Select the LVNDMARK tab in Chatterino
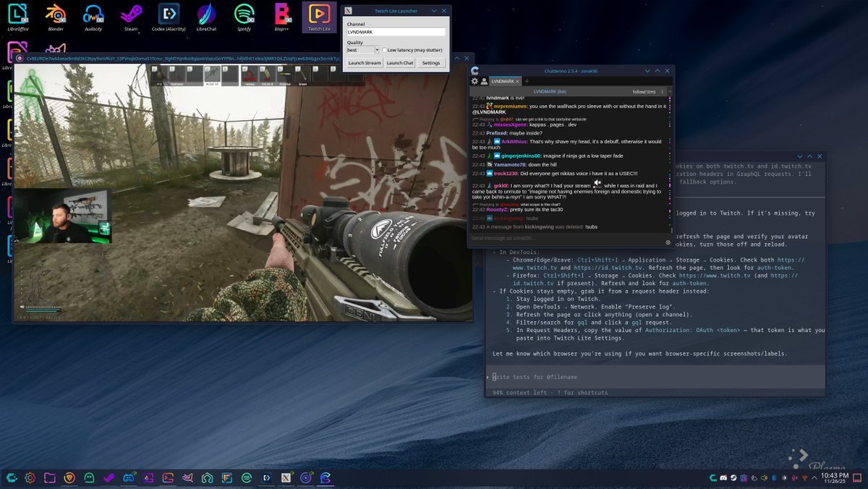Screen dimensions: 868x489 [506, 81]
